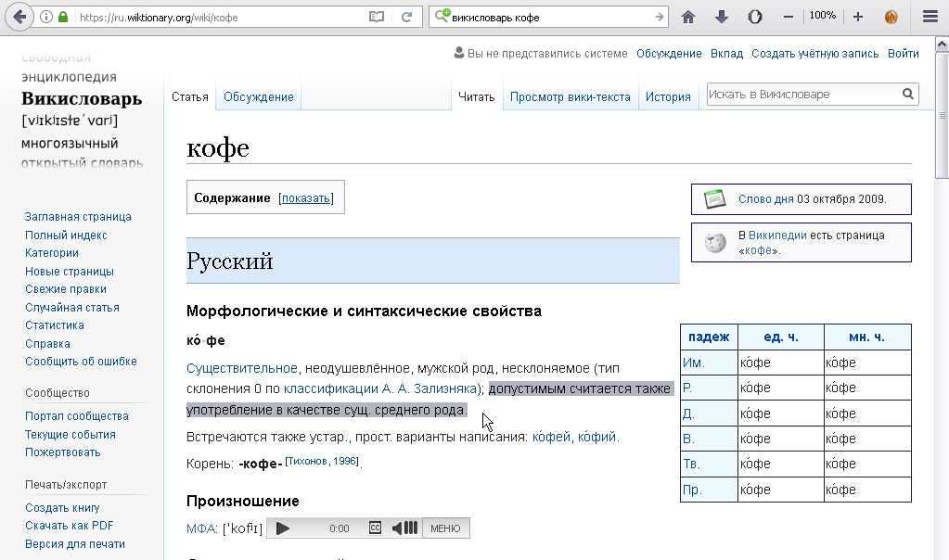Expand table of contents via показать
Viewport: 949px width, 560px height.
pyautogui.click(x=305, y=198)
